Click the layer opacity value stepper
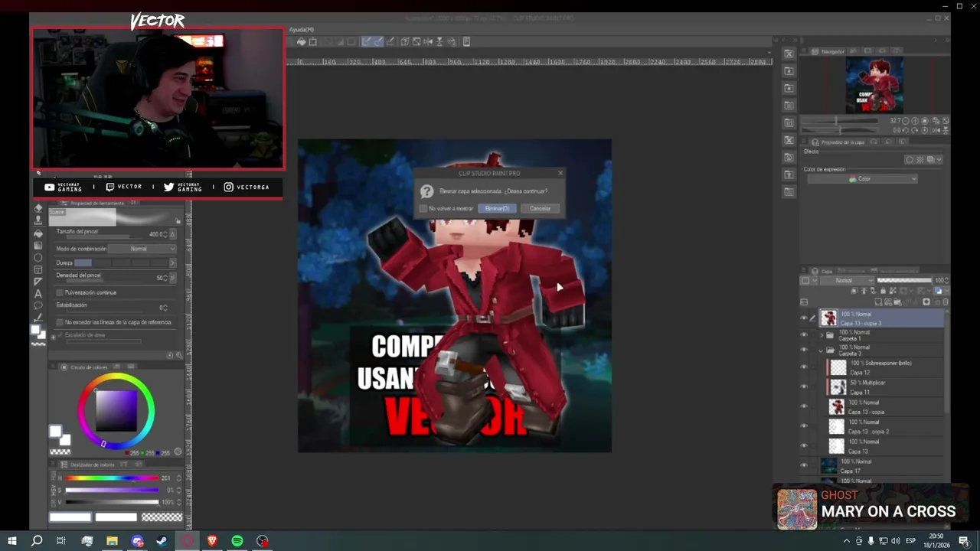 coord(946,280)
